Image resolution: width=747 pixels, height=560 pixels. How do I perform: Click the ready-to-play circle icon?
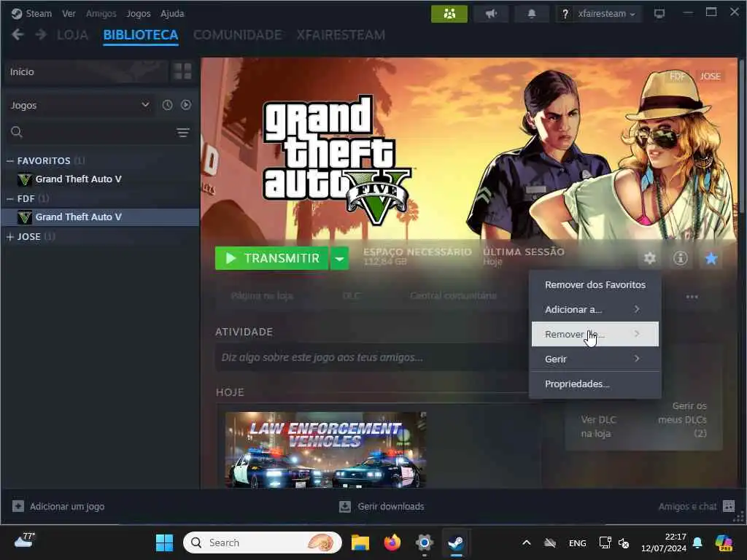coord(186,105)
